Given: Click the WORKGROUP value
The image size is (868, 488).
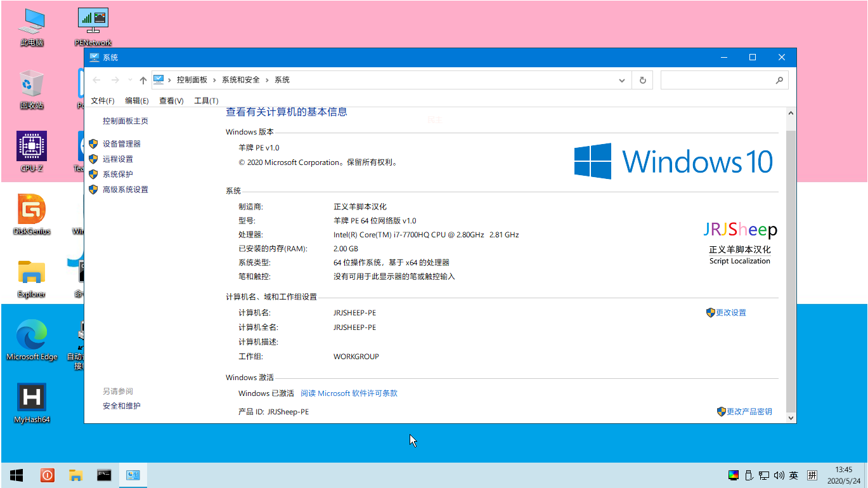Looking at the screenshot, I should coord(356,357).
